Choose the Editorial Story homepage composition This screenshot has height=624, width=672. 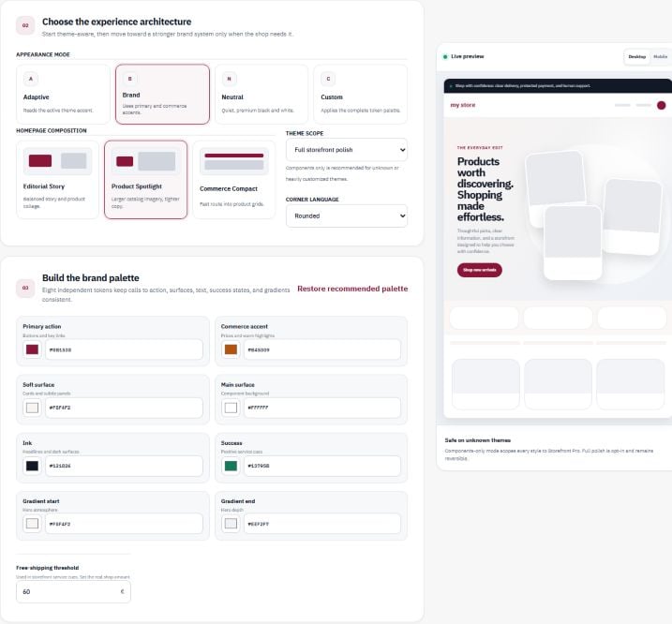coord(57,180)
